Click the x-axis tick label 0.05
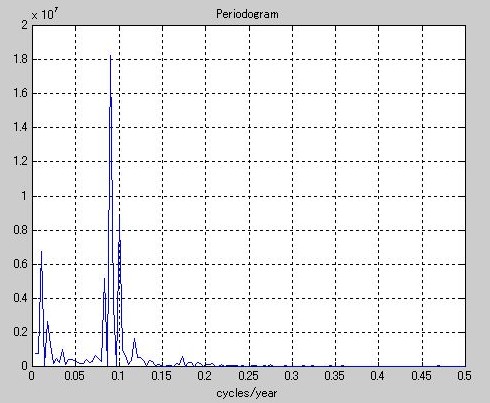The image size is (490, 403). coord(75,376)
